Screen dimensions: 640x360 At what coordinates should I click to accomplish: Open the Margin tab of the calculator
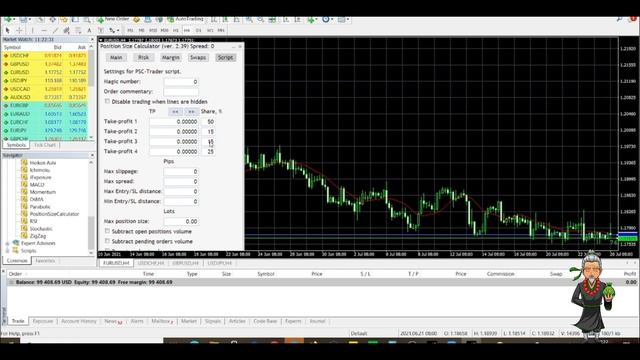171,58
